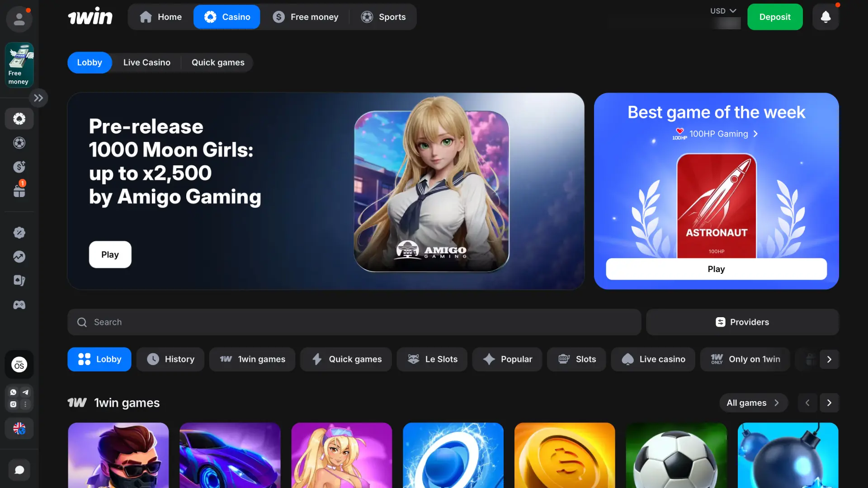Viewport: 868px width, 488px height.
Task: Go to next 1win games carousel page
Action: 829,403
